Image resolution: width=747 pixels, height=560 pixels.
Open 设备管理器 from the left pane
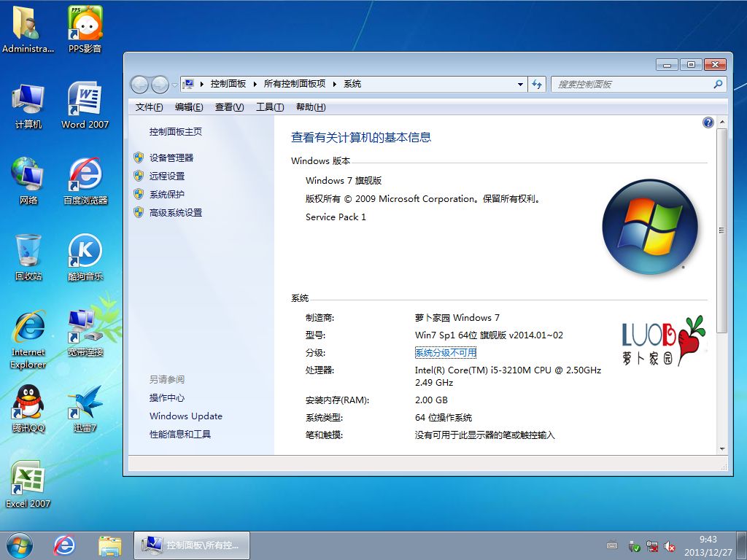[x=171, y=157]
